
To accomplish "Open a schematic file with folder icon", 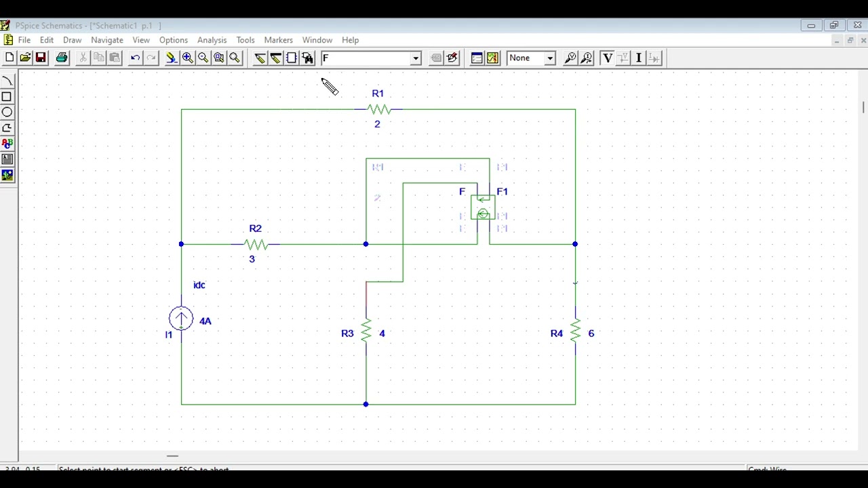I will click(x=25, y=58).
